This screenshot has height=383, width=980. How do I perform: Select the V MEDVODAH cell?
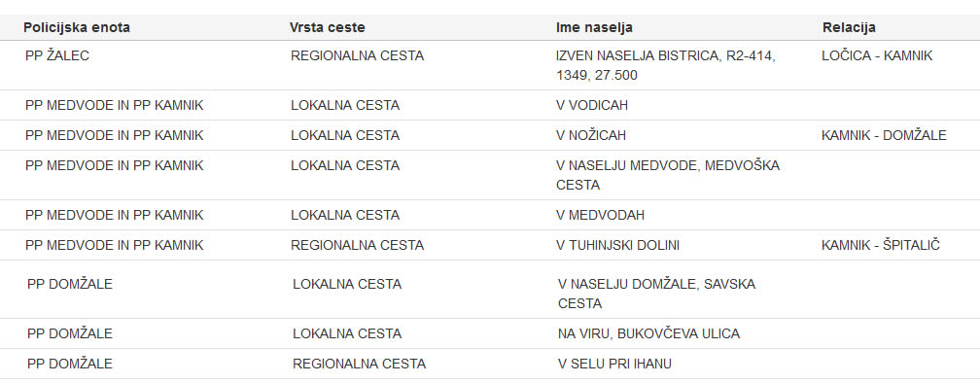[600, 215]
